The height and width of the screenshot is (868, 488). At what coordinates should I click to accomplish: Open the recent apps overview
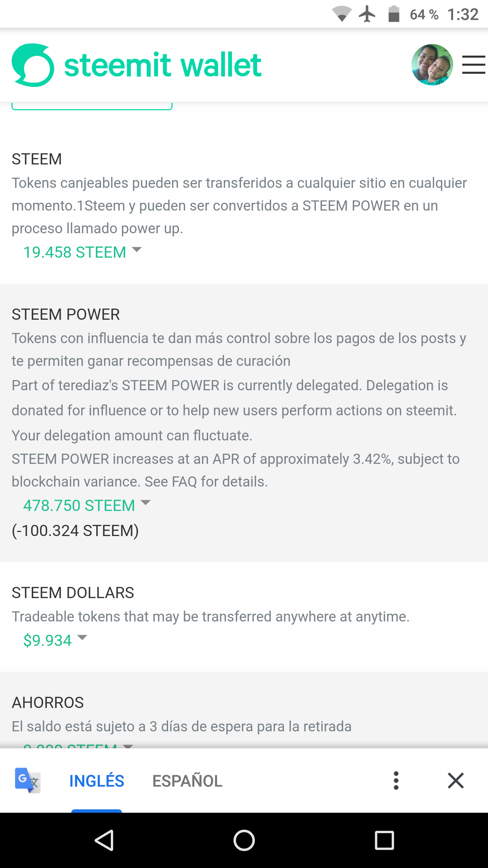(384, 840)
